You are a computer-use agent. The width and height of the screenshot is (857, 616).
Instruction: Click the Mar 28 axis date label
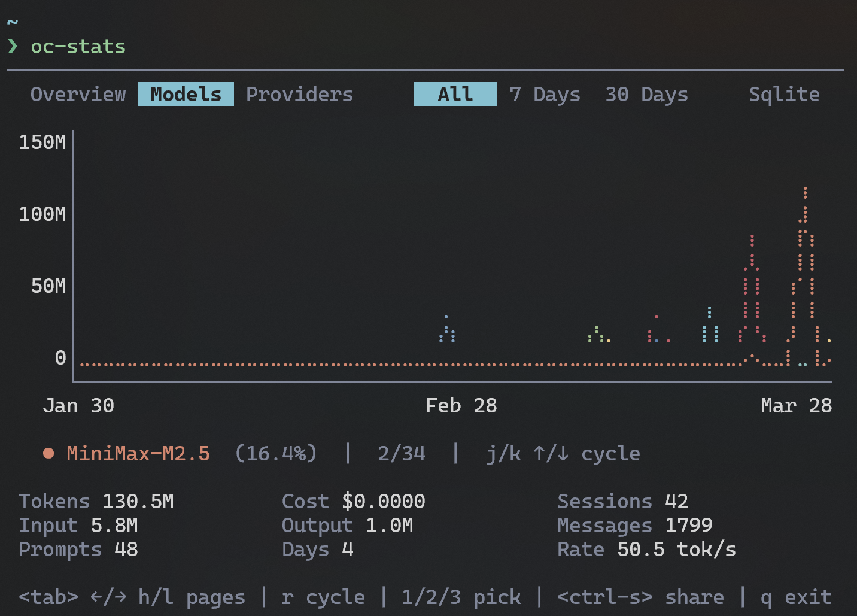(796, 406)
